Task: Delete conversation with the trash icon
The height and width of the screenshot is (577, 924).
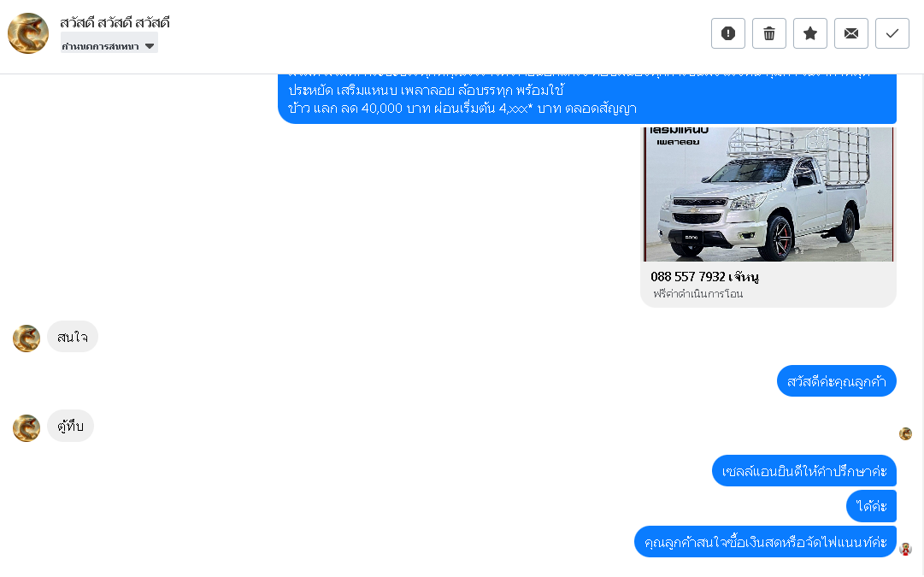Action: point(769,33)
